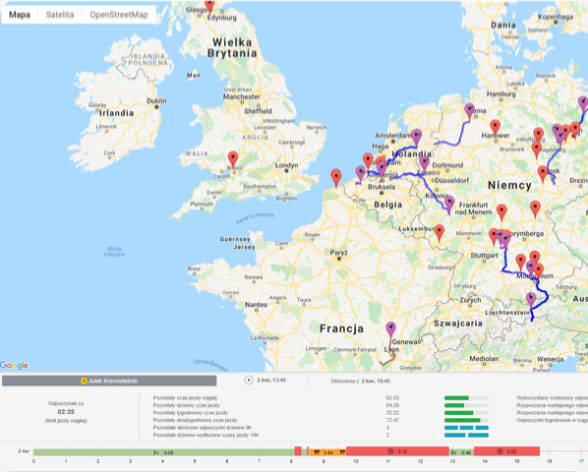Select the red marker directly above Norymberga
This screenshot has height=472, width=588.
click(x=535, y=209)
